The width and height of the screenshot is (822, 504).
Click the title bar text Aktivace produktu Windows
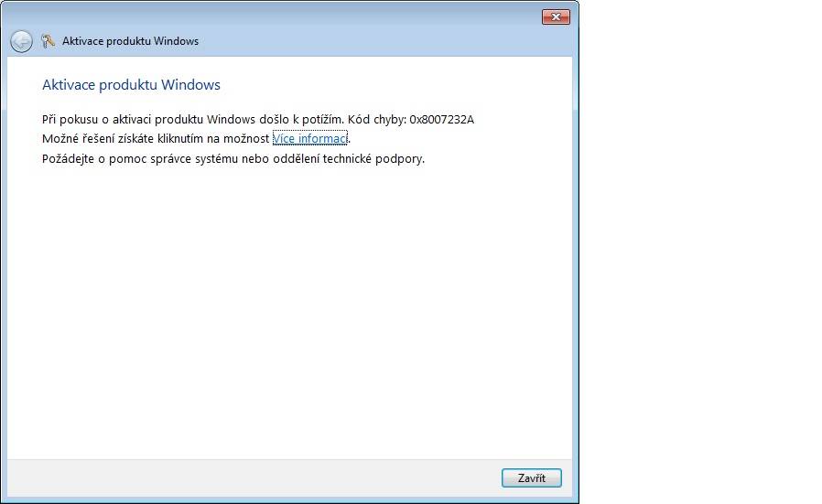click(131, 41)
